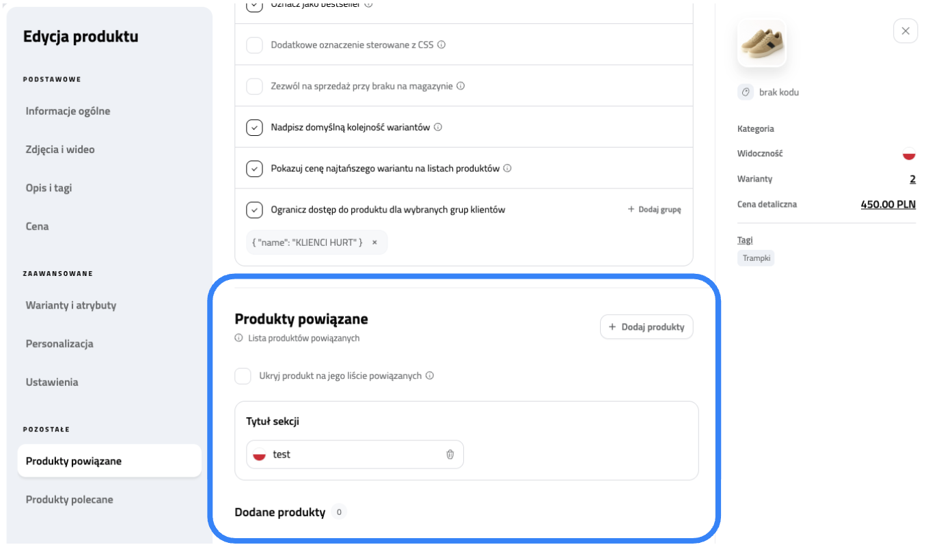Open the "Produkty polecane" section
This screenshot has height=560, width=941.
coord(69,499)
